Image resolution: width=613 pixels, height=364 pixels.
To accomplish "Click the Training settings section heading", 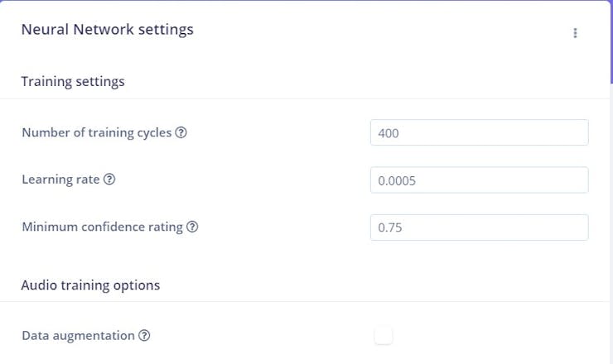I will [73, 81].
